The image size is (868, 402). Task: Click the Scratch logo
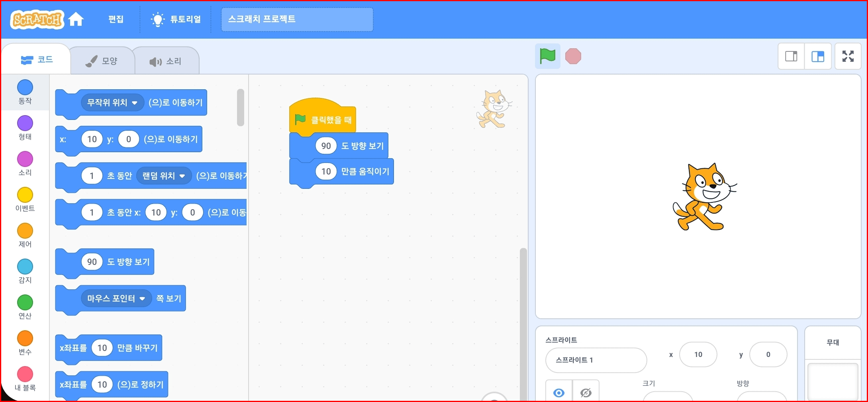point(37,19)
